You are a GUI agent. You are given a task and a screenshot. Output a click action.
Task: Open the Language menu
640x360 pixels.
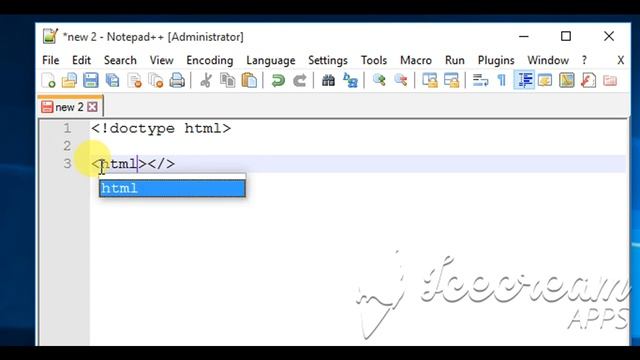click(x=271, y=60)
